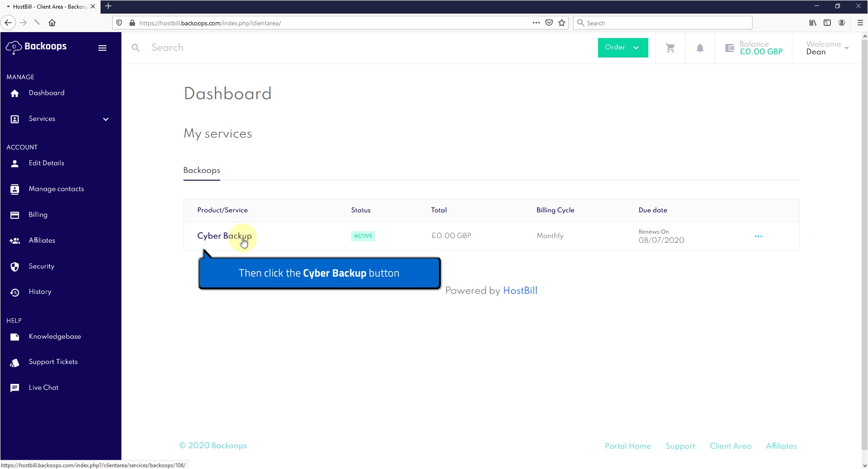Click Portal Home footer link

[x=628, y=446]
